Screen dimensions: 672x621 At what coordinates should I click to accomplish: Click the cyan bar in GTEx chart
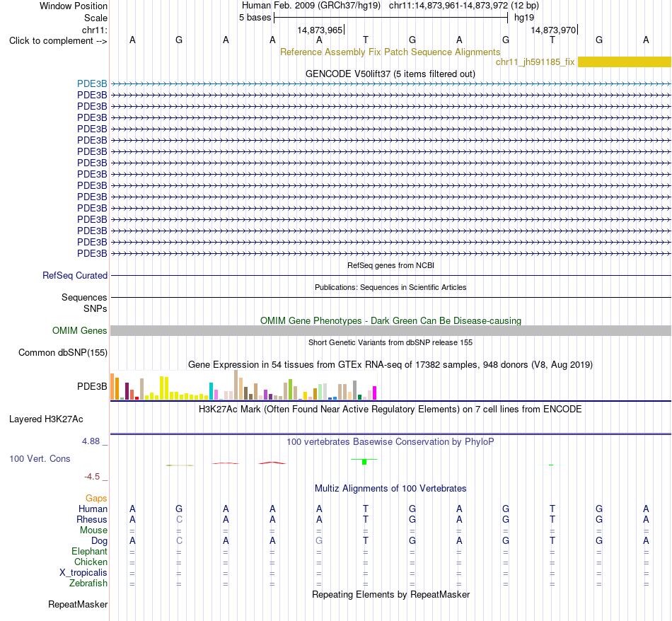(211, 391)
